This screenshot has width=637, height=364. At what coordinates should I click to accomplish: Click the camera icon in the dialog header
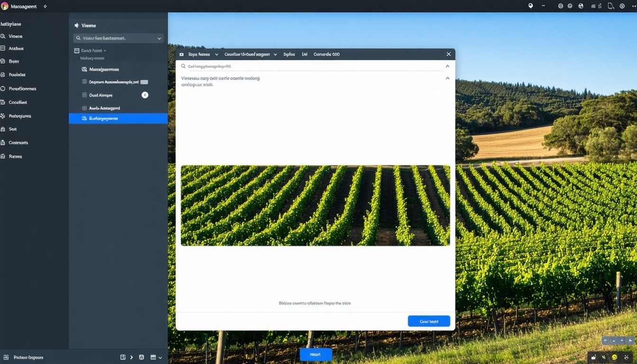pyautogui.click(x=182, y=54)
